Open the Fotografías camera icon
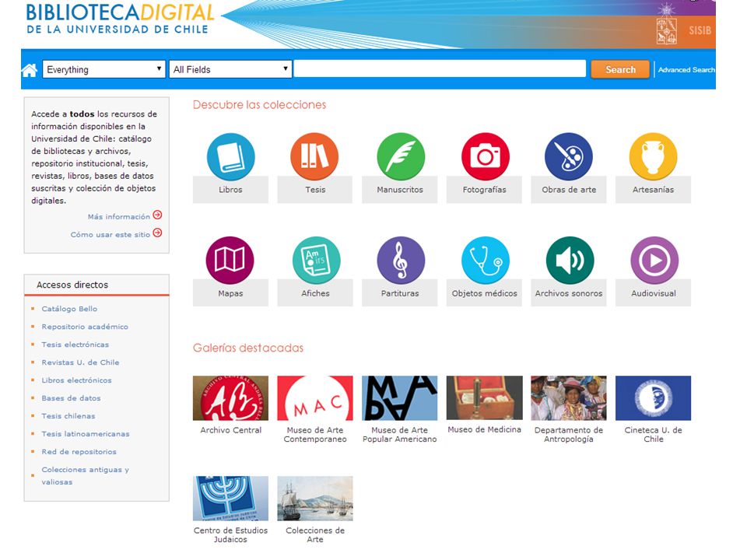 (486, 156)
